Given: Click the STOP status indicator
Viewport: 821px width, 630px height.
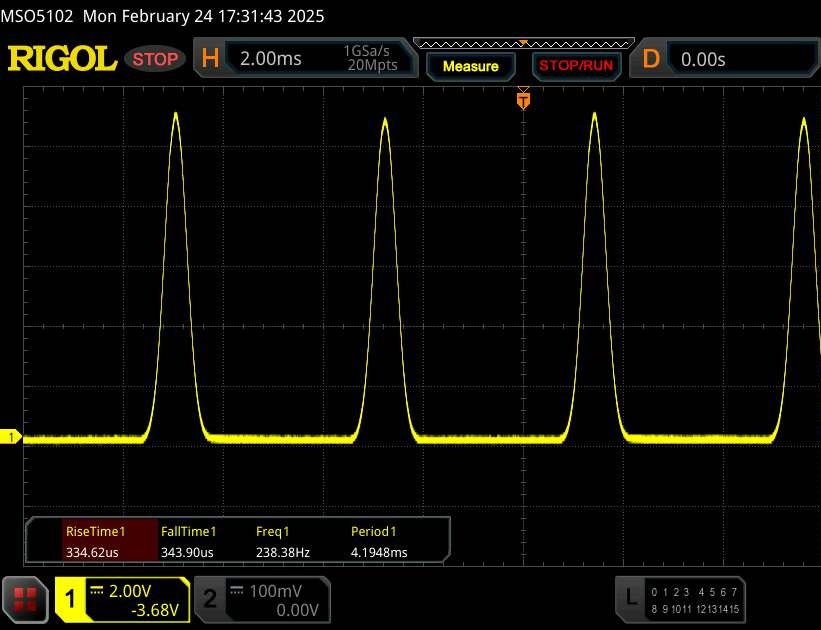Looking at the screenshot, I should coord(155,59).
